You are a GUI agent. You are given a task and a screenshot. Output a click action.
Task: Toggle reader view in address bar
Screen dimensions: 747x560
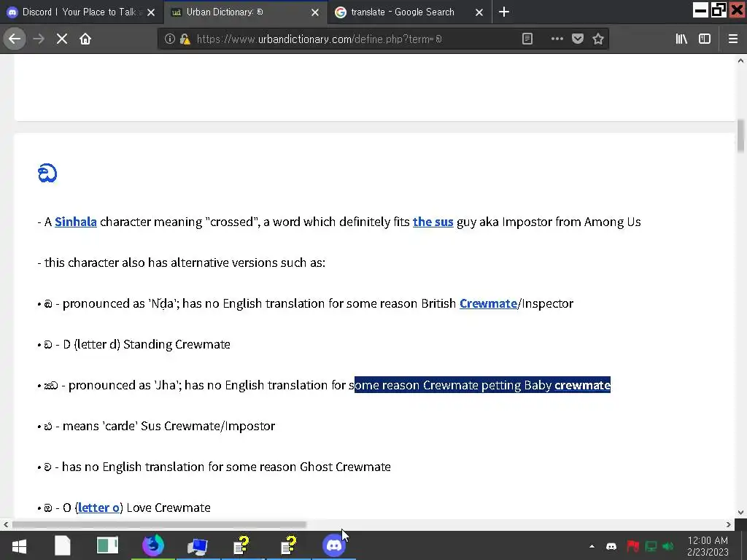tap(527, 39)
